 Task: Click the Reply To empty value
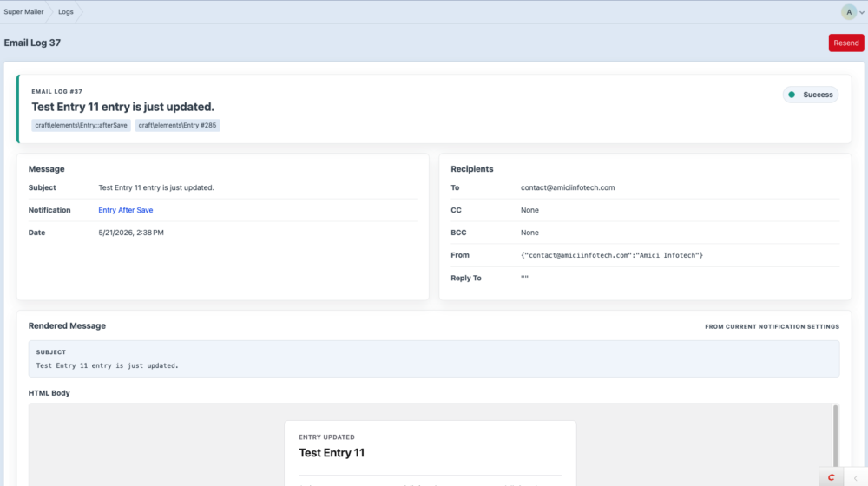pos(524,277)
